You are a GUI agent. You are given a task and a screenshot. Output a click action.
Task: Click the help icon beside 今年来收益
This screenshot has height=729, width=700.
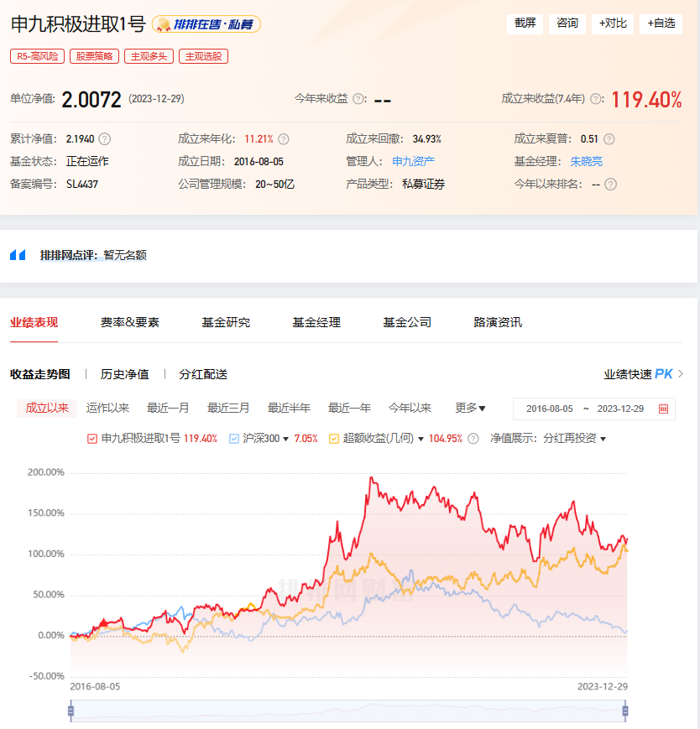358,99
